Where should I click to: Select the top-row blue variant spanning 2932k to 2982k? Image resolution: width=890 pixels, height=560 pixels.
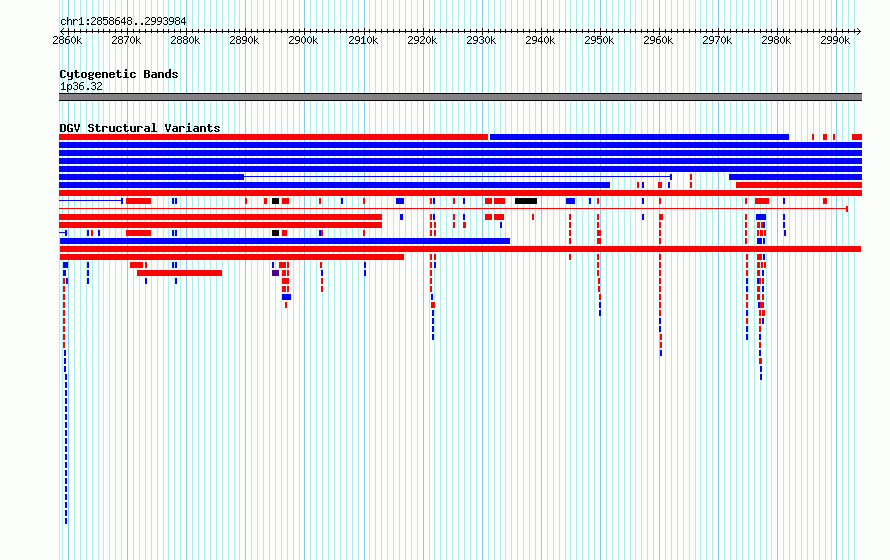click(639, 137)
